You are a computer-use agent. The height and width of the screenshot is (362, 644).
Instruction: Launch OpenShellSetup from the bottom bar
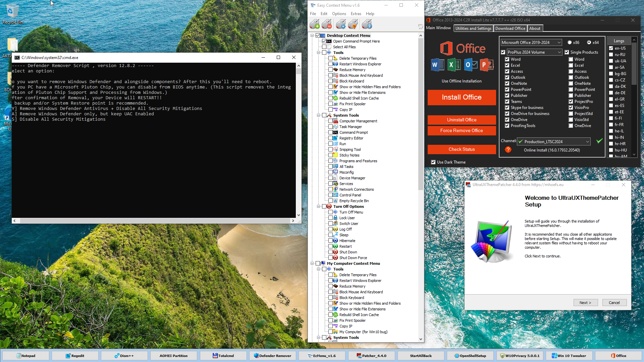tap(470, 356)
